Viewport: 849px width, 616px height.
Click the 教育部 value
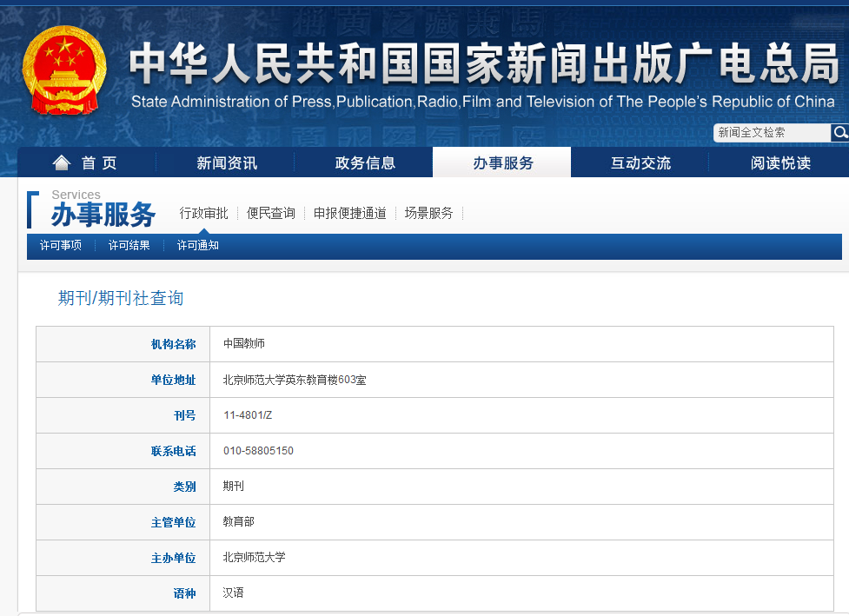tap(238, 522)
